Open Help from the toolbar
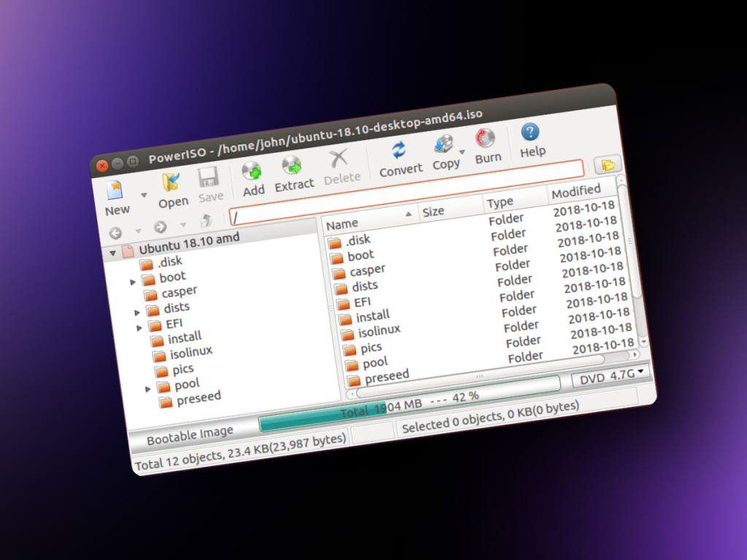Viewport: 747px width, 560px height. (x=530, y=132)
